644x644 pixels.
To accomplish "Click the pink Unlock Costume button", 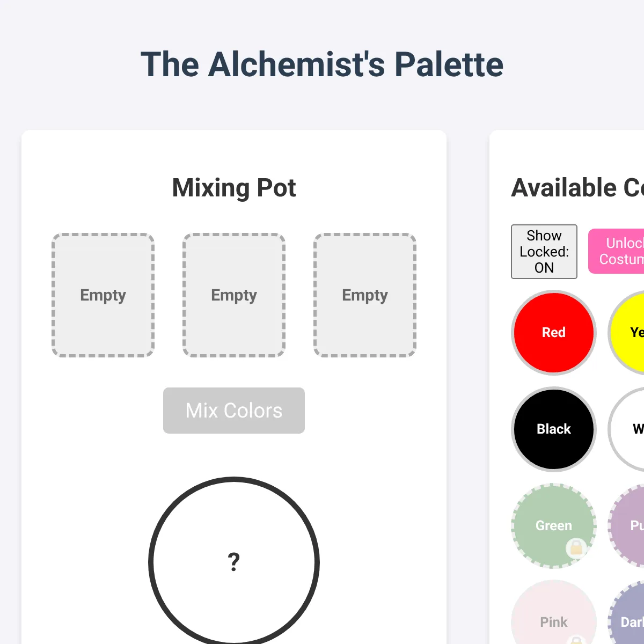I will point(616,251).
